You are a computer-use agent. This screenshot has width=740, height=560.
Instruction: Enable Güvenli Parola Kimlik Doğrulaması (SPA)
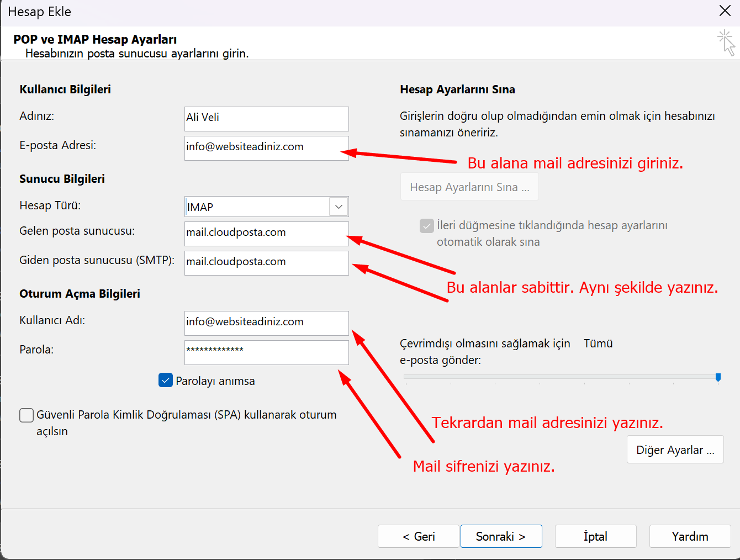26,415
